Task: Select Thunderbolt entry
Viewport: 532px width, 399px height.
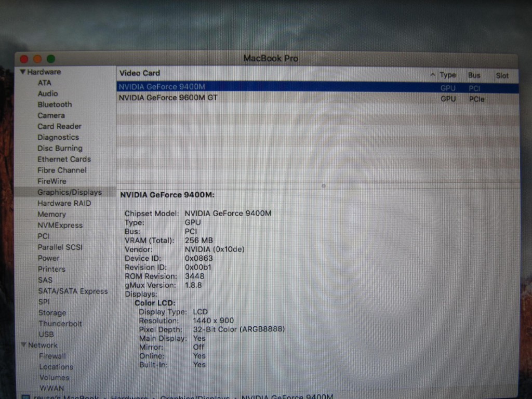Action: pyautogui.click(x=60, y=324)
